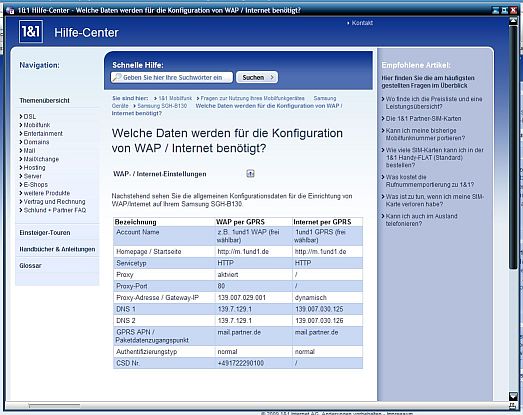523x415 pixels.
Task: Open Hosting navigation item
Action: pos(34,167)
